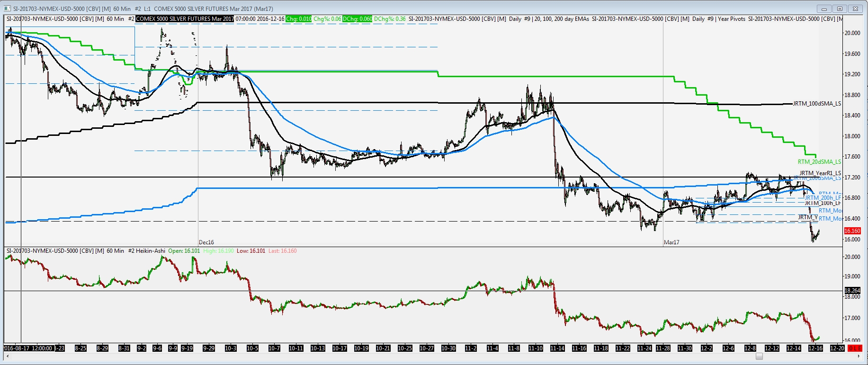Click the 8-25 date on time axis

(x=81, y=348)
